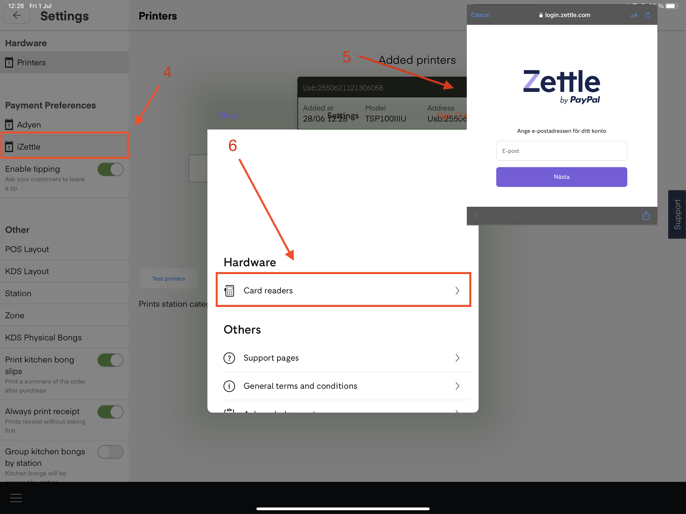
Task: Expand Card readers via its chevron
Action: (x=457, y=291)
